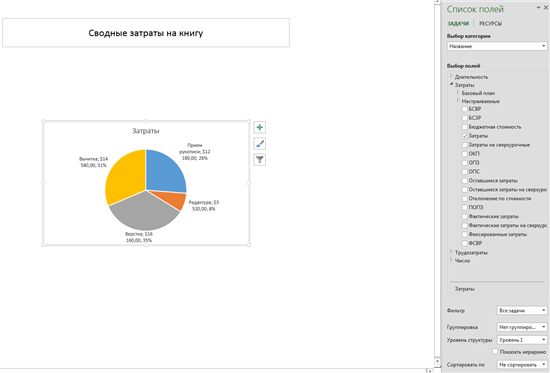This screenshot has width=550, height=373.
Task: Open the Chart Styles brush button
Action: [x=260, y=144]
